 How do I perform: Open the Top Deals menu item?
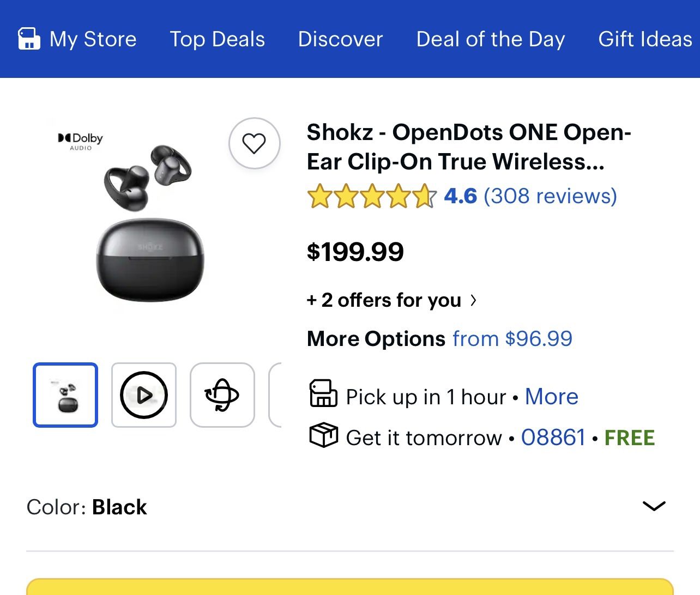coord(217,39)
